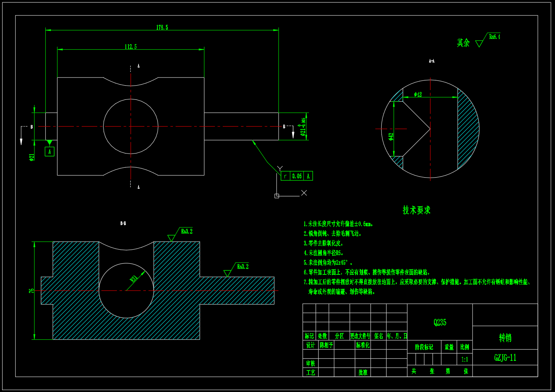
Task: Click the Q235 material cell
Action: click(440, 322)
